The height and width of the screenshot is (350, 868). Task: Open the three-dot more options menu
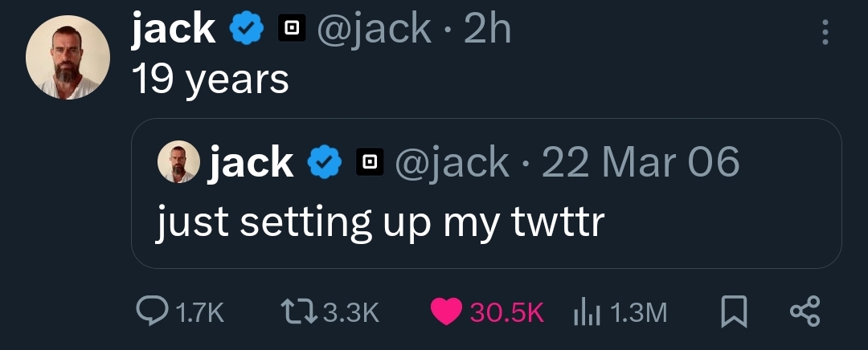823,32
